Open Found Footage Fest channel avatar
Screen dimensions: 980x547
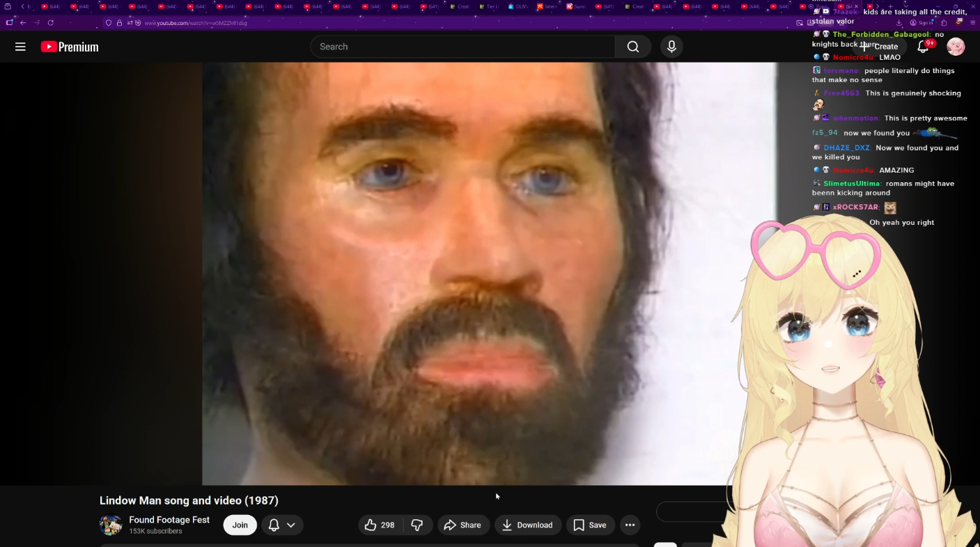(x=111, y=525)
